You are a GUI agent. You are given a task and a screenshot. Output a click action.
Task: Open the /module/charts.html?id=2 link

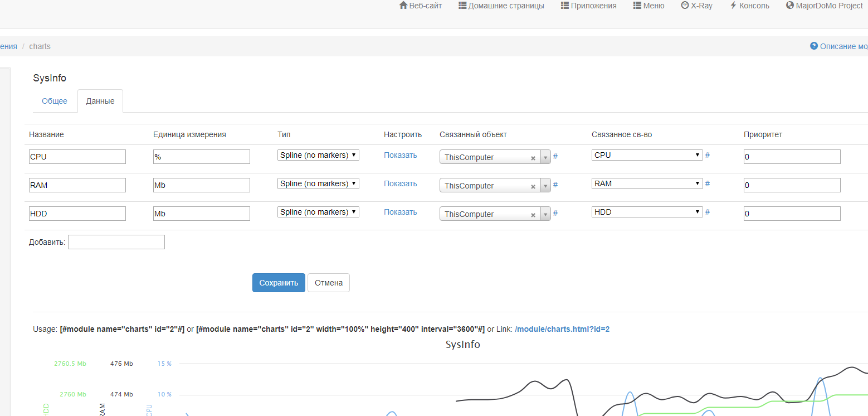coord(562,329)
